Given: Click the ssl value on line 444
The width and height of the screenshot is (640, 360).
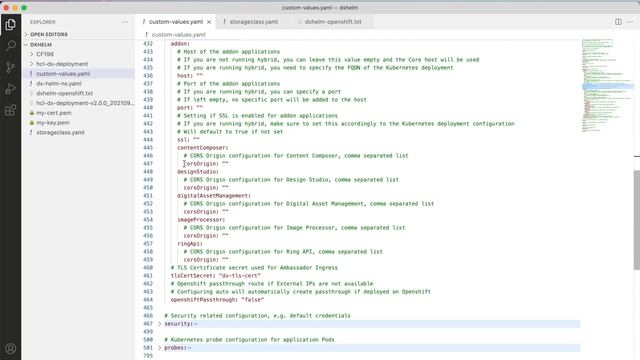Looking at the screenshot, I should click(196, 140).
